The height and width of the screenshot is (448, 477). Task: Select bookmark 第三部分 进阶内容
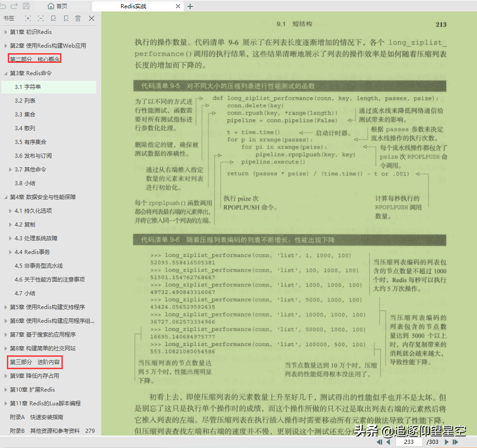pos(35,362)
